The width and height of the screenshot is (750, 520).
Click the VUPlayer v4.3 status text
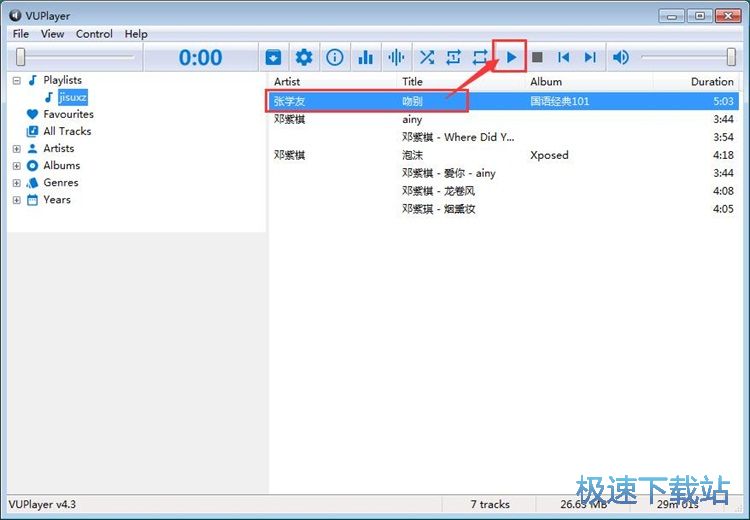(x=42, y=504)
